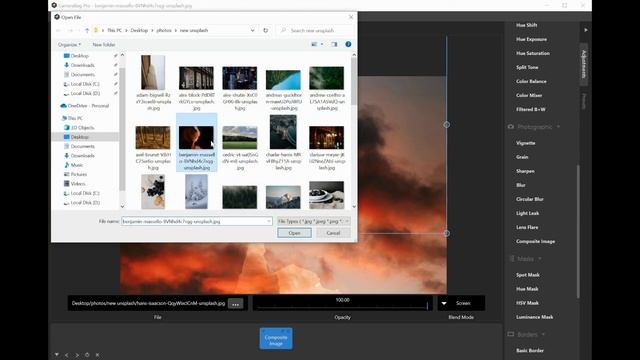Open dialog help icon
The width and height of the screenshot is (640, 360).
[348, 44]
